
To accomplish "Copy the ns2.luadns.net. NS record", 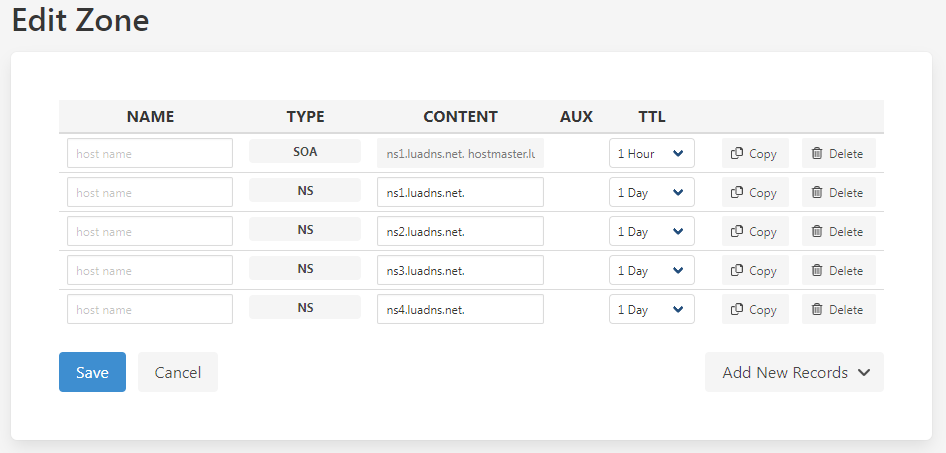I will point(755,231).
